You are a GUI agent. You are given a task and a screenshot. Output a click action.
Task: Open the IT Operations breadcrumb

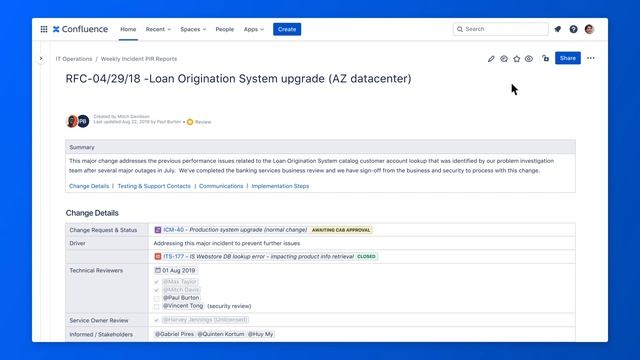[x=74, y=59]
